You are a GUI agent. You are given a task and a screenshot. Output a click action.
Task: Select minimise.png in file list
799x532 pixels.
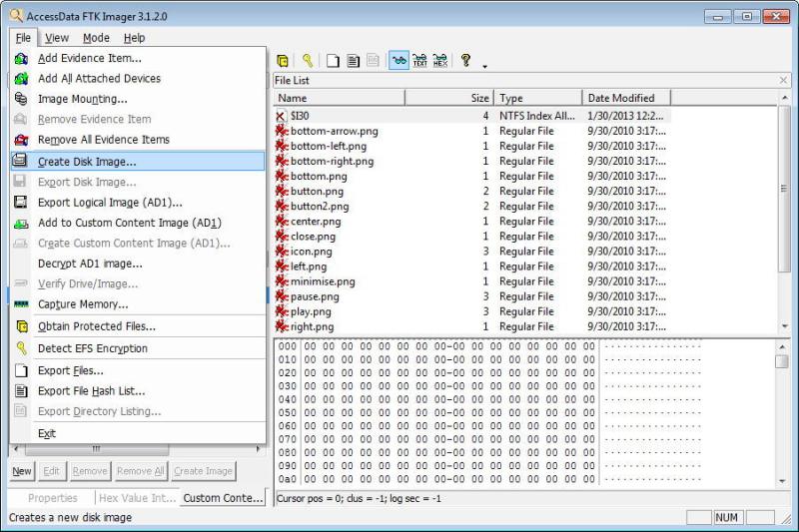pos(472,281)
